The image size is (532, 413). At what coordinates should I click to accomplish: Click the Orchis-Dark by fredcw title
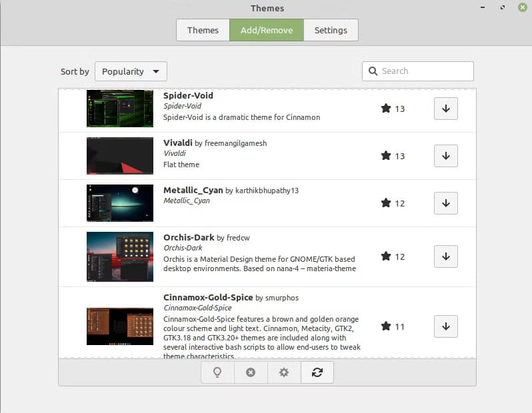tap(207, 238)
